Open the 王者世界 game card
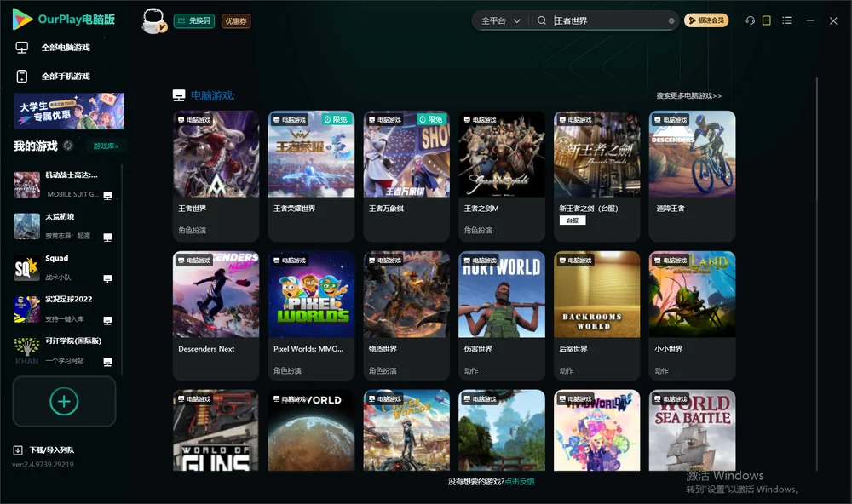Screen dimensions: 852x504 coord(216,176)
